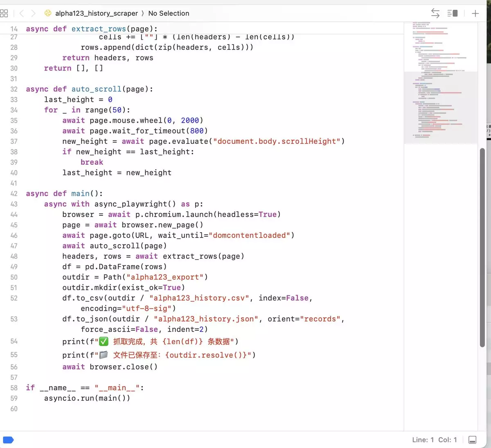Open alpha123_history_scraper breadcrumb menu

click(97, 13)
